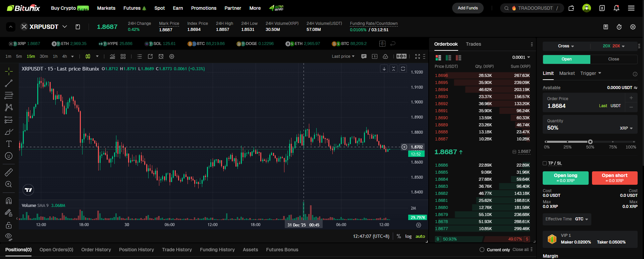Open chart alarm clock icon
Screen dimensions: 644x259
(x=161, y=56)
